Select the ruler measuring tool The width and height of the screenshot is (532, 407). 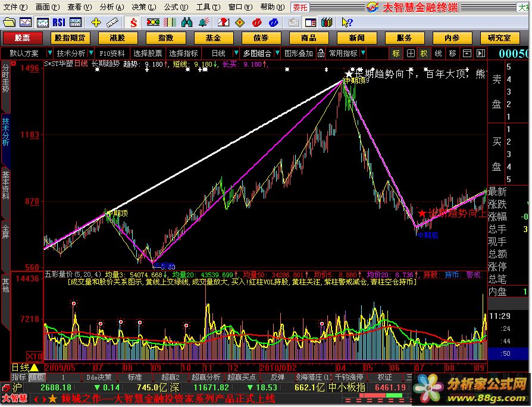112,23
